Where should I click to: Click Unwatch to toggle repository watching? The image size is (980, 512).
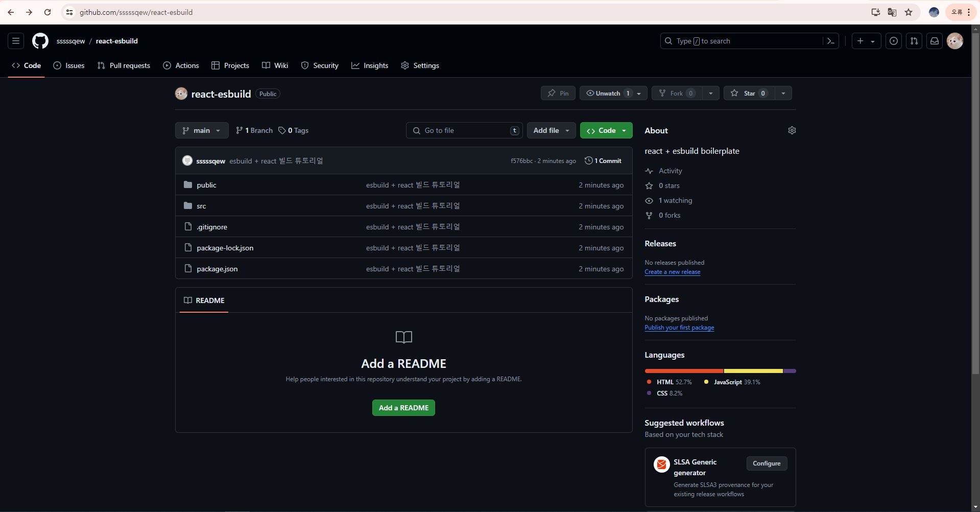coord(613,93)
